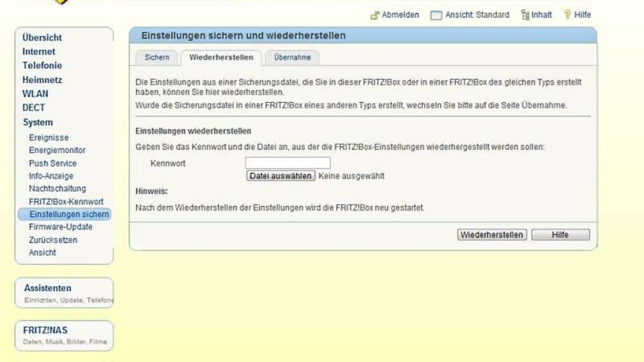Click the Kennwort input field
This screenshot has height=362, width=644.
[287, 163]
